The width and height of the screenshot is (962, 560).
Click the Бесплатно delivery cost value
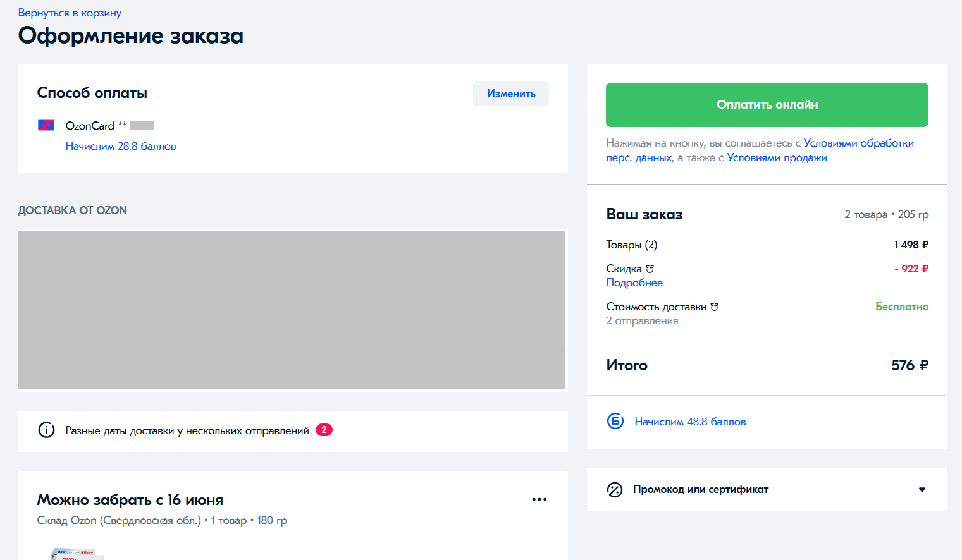click(902, 307)
